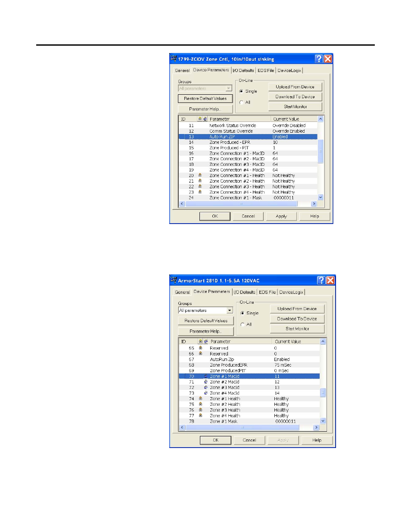Click the modified icon beside Zone #2 MacId
The width and height of the screenshot is (411, 532).
(x=206, y=382)
